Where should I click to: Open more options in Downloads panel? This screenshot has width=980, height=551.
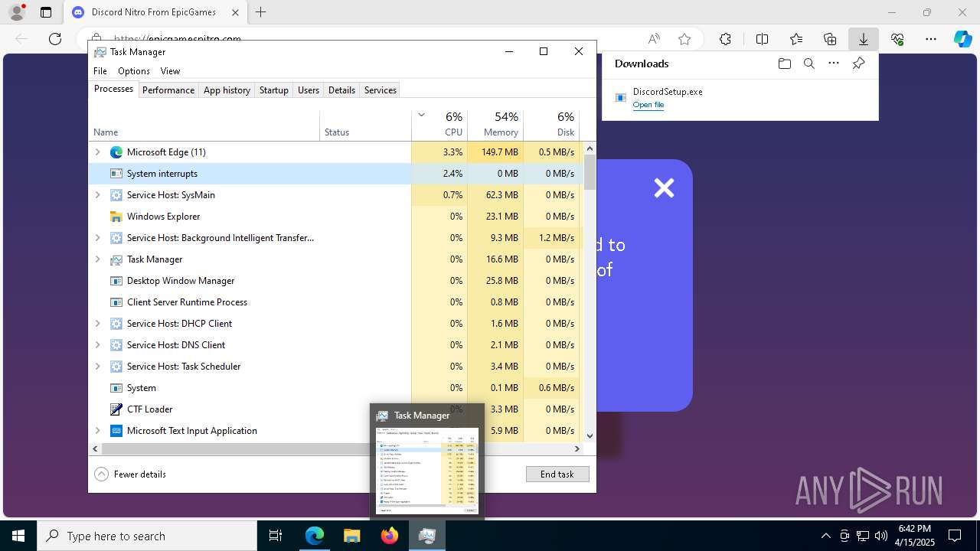coord(834,64)
